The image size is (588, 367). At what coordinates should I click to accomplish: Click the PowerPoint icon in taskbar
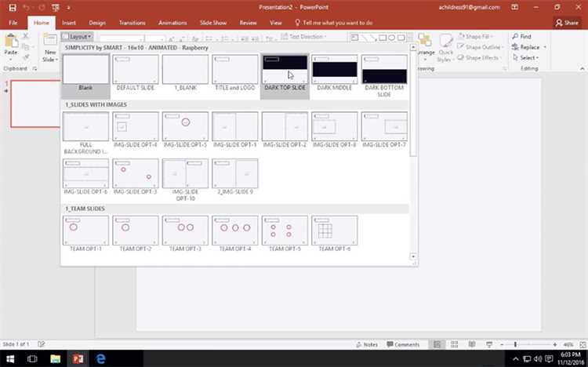78,358
